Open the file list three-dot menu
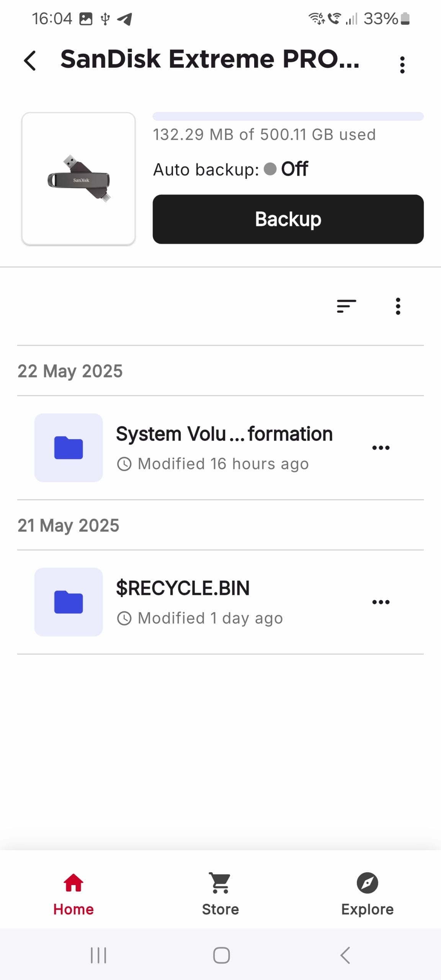Screen dimensions: 441x980 (398, 306)
